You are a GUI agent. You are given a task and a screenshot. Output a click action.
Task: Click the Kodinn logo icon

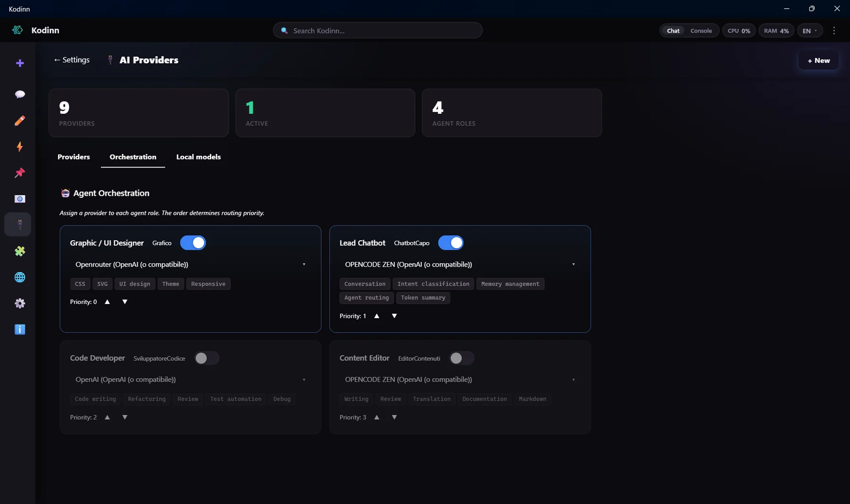point(17,30)
